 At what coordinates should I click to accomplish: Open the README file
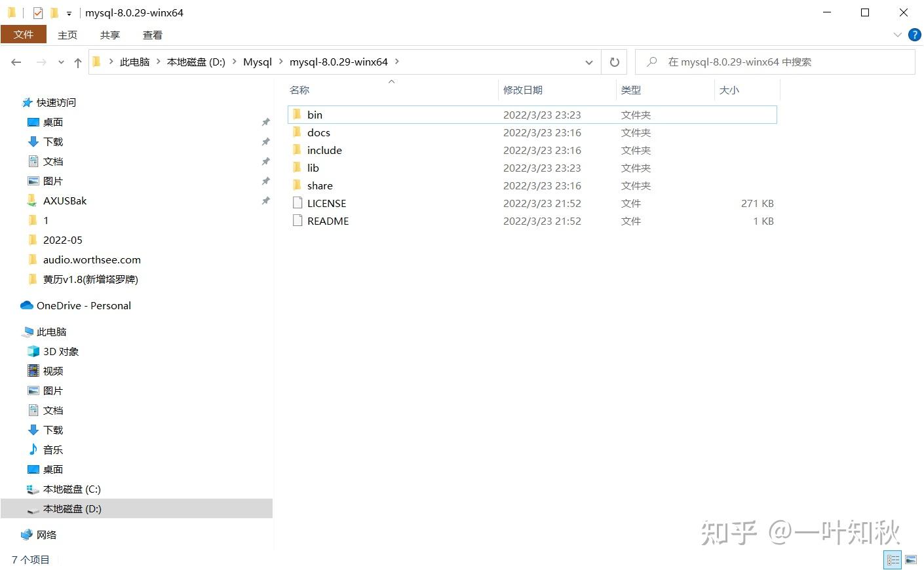328,221
